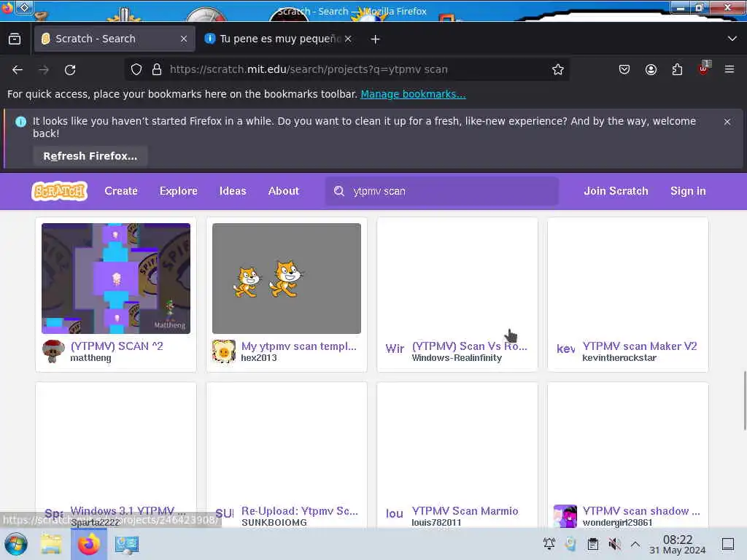
Task: Dismiss the Firefox refresh notification bar
Action: click(727, 122)
